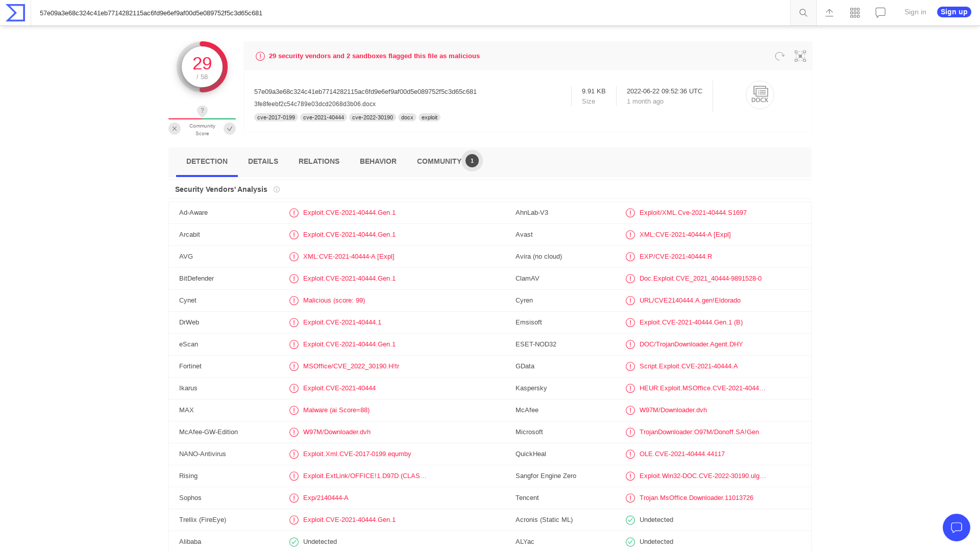Select Kaspersky's HEUR:Exploit.MSOffice detection link

click(702, 388)
